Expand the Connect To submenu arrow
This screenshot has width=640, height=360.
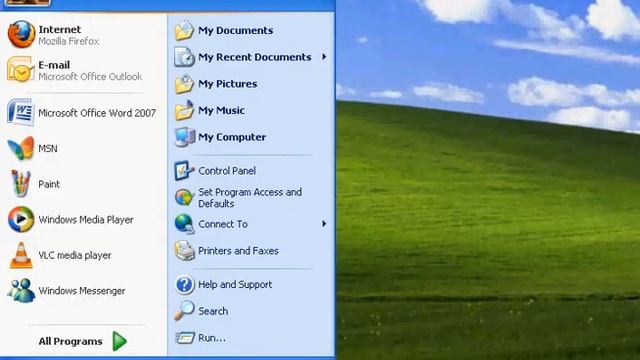(x=324, y=224)
